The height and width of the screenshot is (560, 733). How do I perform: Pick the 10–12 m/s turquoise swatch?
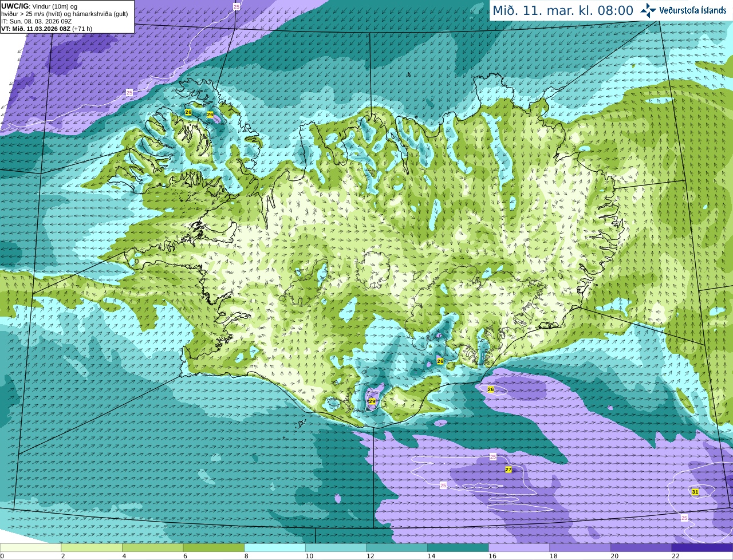point(336,547)
